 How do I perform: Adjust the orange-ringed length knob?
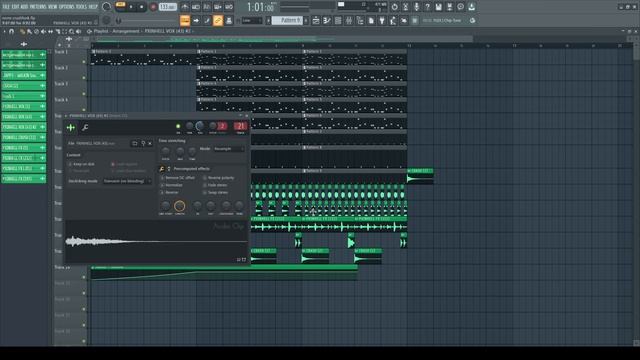click(180, 206)
